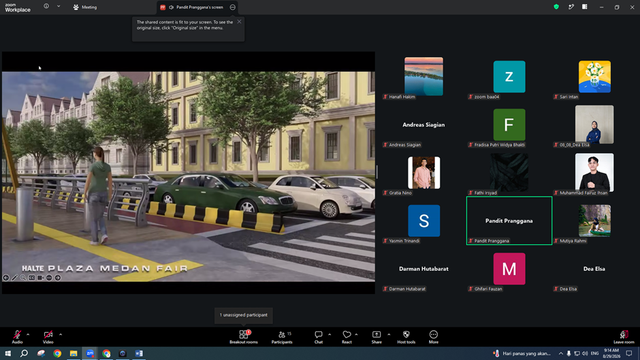Unmute via the Audio microphone button
Image resolution: width=640 pixels, height=360 pixels.
point(17,337)
